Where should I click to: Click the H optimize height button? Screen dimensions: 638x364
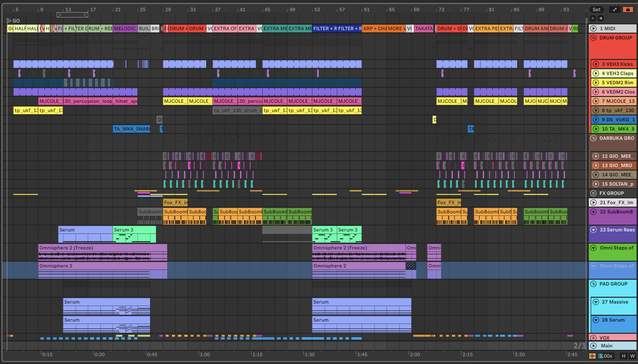pos(623,356)
